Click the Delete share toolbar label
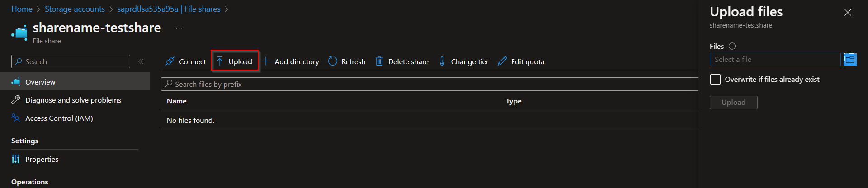 click(408, 61)
